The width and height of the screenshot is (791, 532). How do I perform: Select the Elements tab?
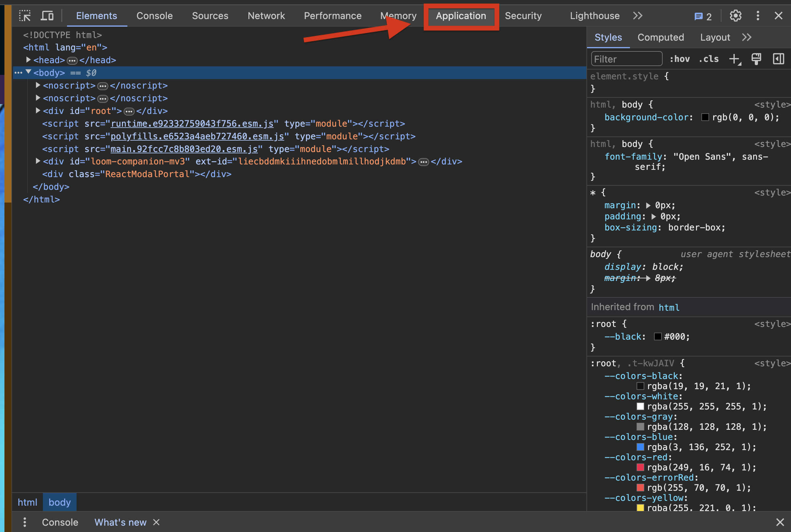point(97,16)
